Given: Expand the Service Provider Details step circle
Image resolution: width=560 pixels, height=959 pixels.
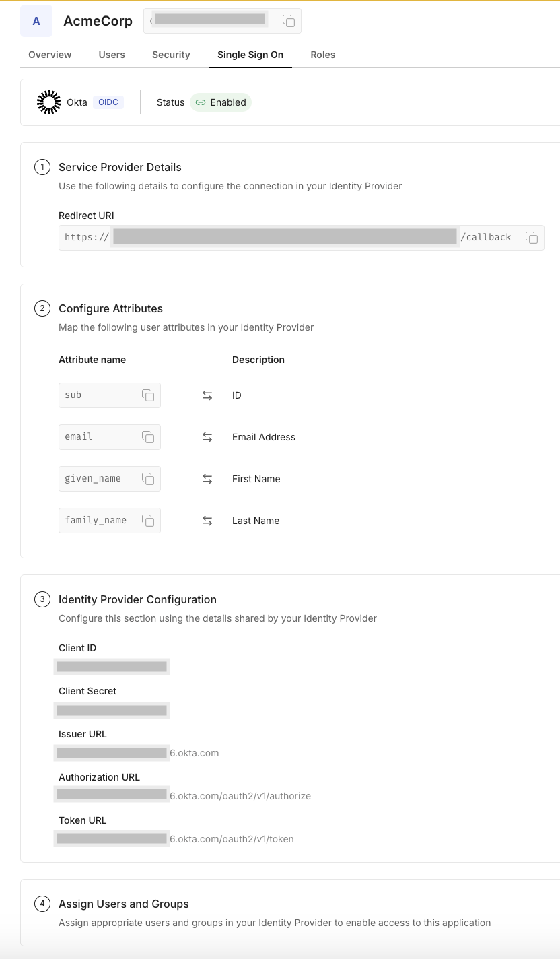Looking at the screenshot, I should [42, 166].
